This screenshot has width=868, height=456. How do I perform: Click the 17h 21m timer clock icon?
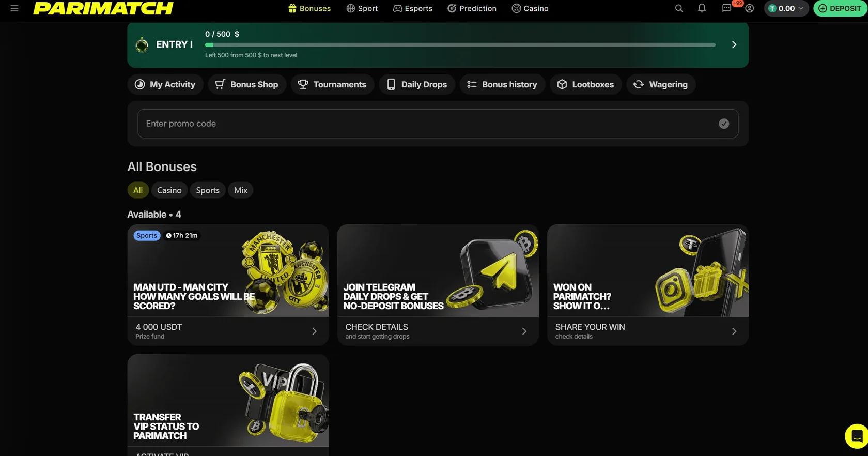[168, 236]
